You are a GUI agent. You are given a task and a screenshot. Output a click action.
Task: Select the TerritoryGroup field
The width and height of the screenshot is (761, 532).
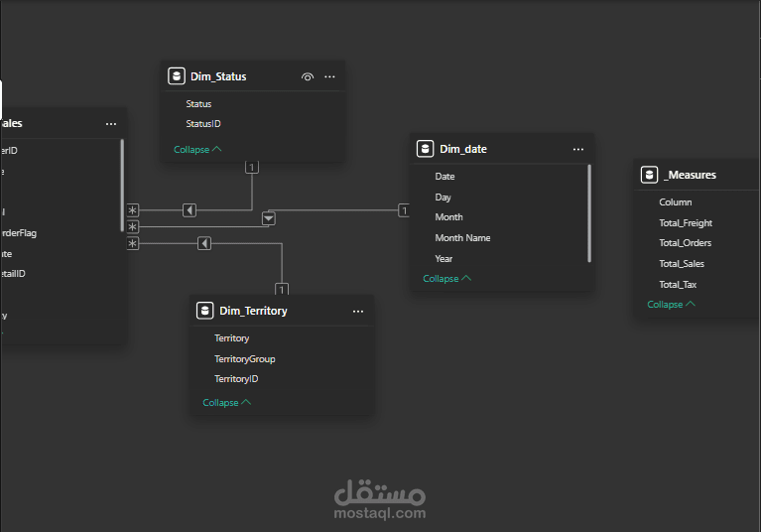[245, 358]
